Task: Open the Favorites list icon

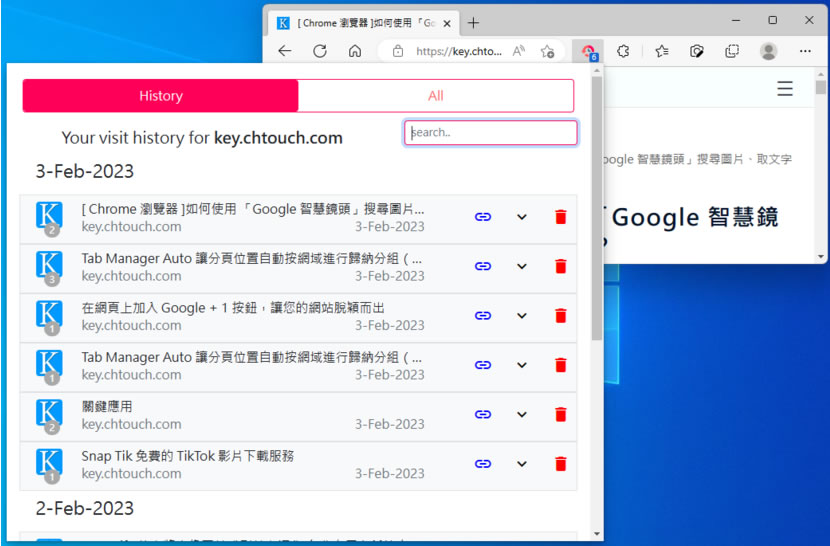Action: pos(662,51)
